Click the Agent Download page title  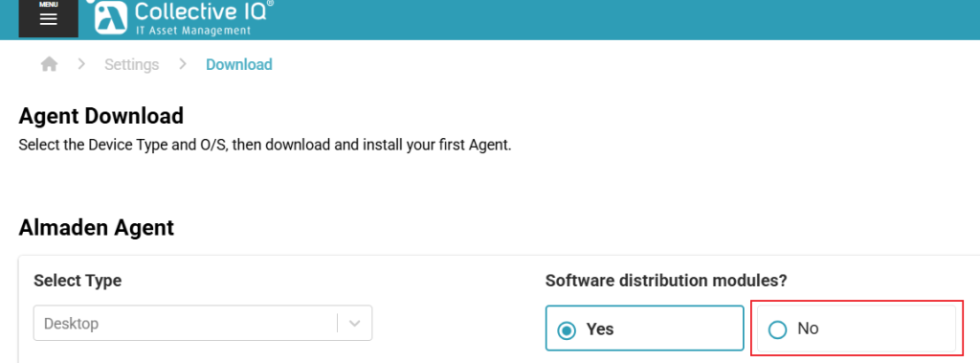click(x=101, y=117)
